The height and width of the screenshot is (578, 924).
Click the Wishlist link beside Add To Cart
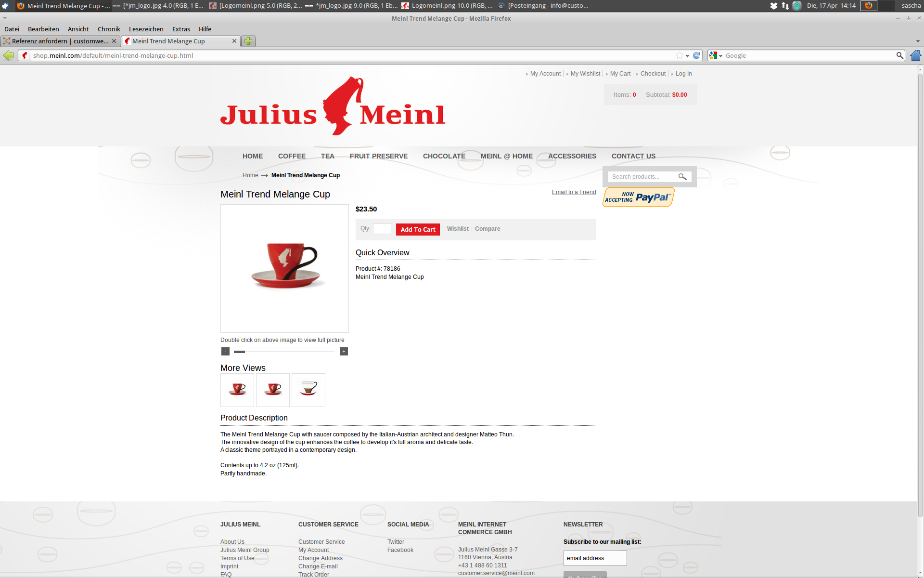pyautogui.click(x=458, y=229)
